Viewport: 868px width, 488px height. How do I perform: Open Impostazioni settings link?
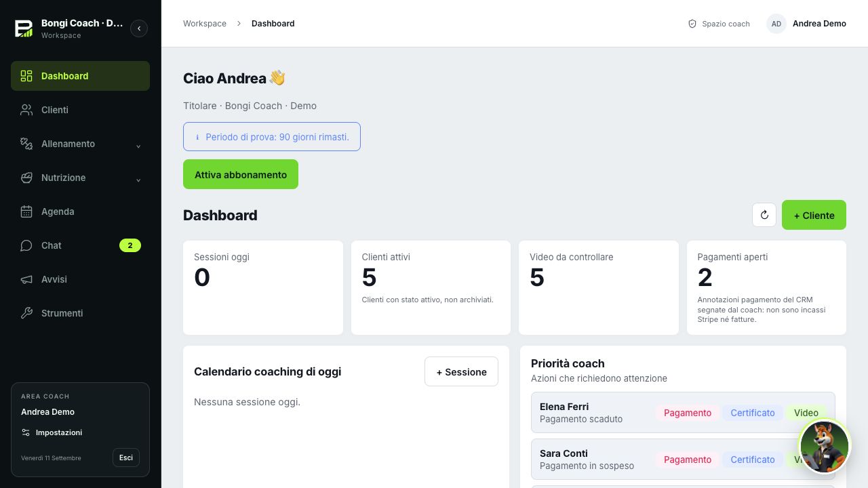click(52, 432)
